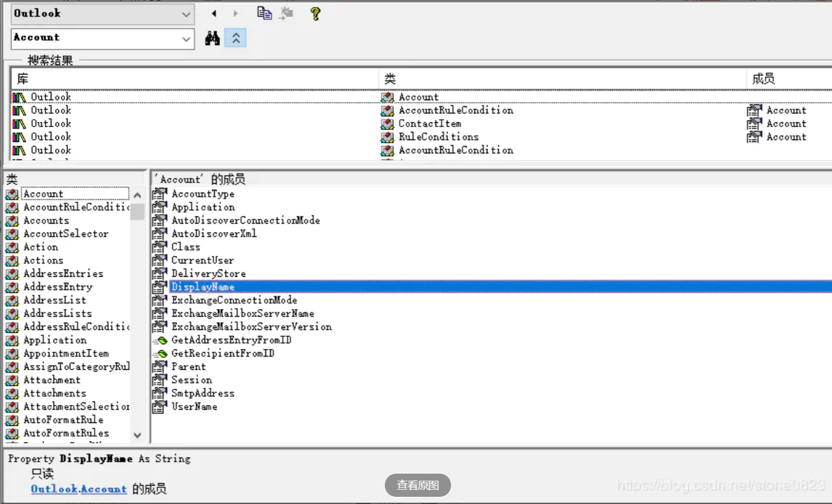Image resolution: width=832 pixels, height=504 pixels.
Task: Start a search with the binoculars icon
Action: point(212,38)
